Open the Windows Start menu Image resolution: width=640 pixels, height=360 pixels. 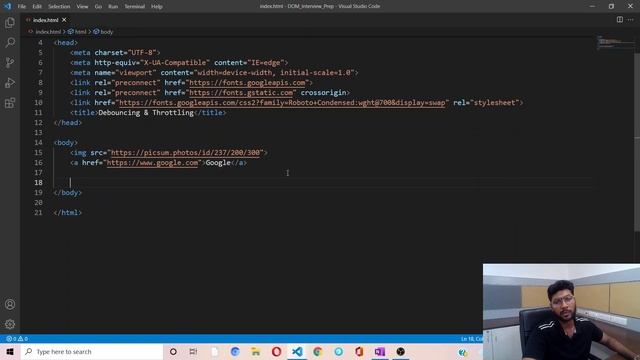point(10,351)
